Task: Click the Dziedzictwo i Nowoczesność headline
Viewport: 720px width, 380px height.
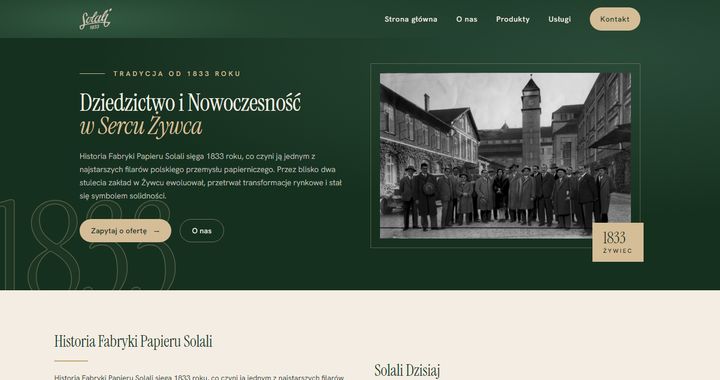Action: coord(190,102)
